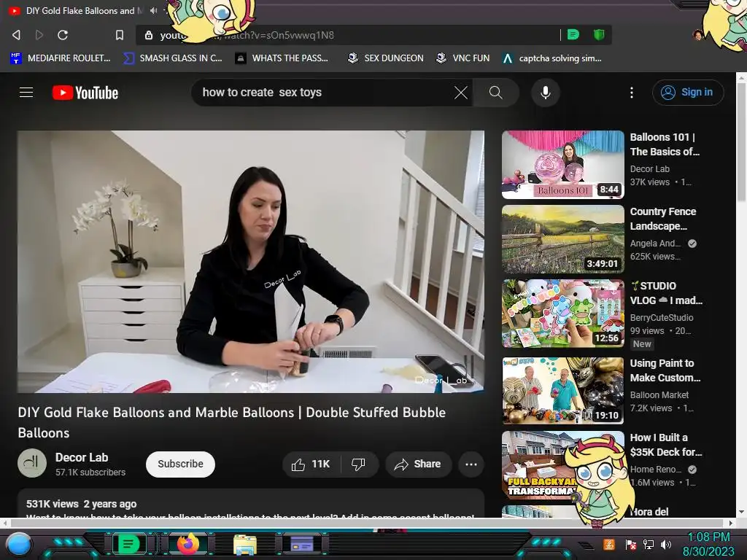The height and width of the screenshot is (560, 747).
Task: Click 'Balloons 101 | The Basics of...' title
Action: (665, 144)
